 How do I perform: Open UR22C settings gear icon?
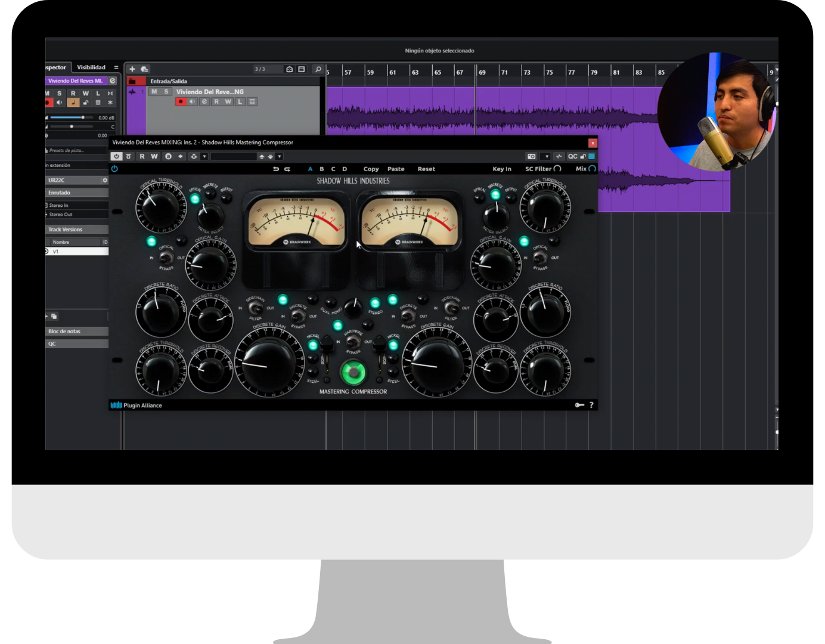pyautogui.click(x=105, y=180)
